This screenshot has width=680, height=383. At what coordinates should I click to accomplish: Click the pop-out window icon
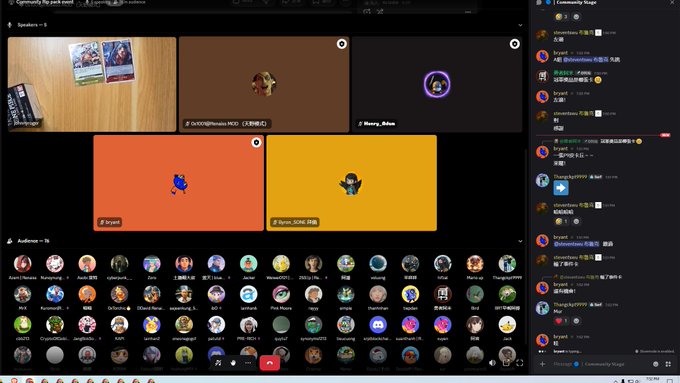506,363
